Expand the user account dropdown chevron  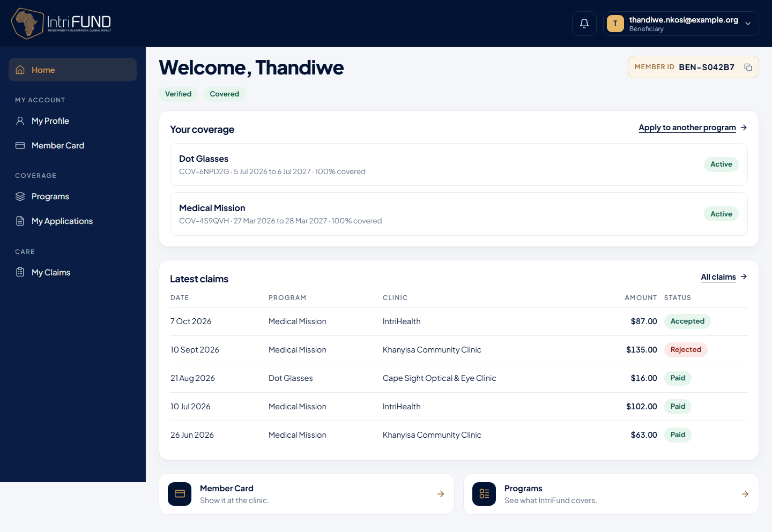tap(748, 24)
